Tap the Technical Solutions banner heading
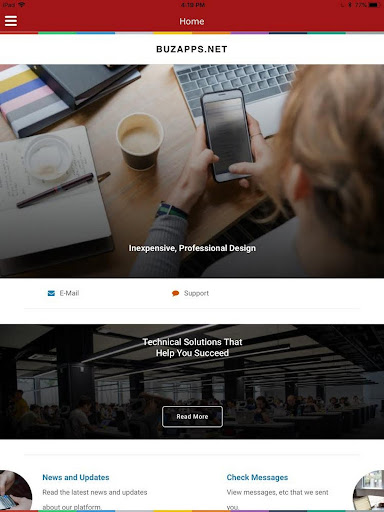 (192, 347)
